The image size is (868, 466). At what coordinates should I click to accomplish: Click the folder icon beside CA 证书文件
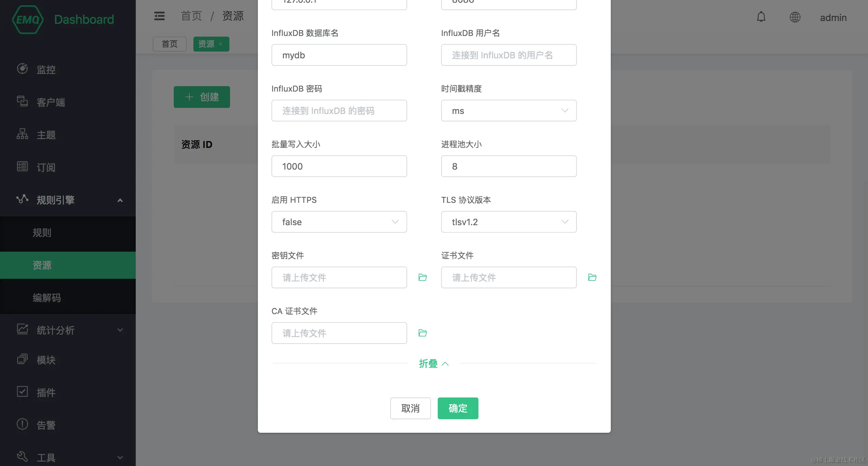(422, 333)
